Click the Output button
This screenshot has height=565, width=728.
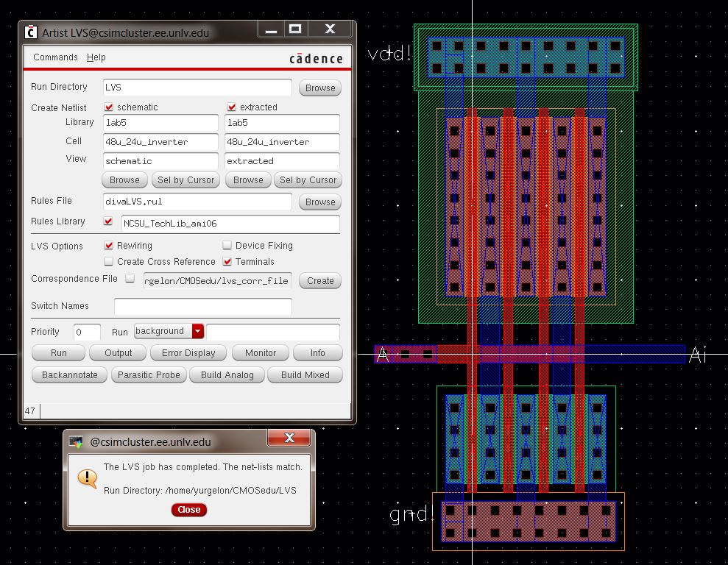click(x=118, y=353)
